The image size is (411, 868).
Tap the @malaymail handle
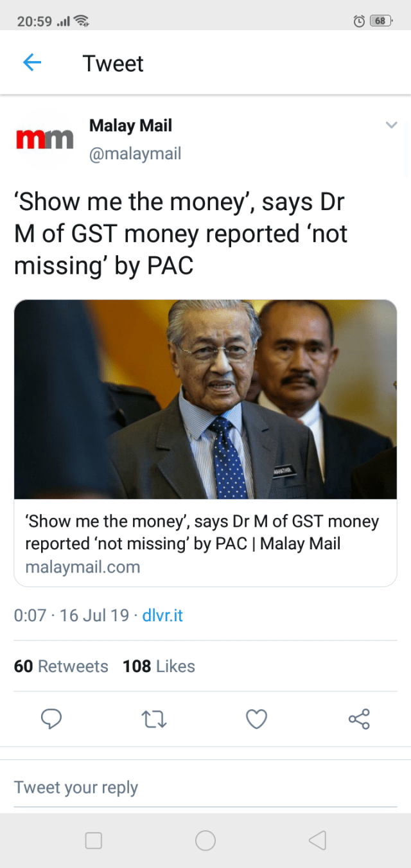coord(135,154)
